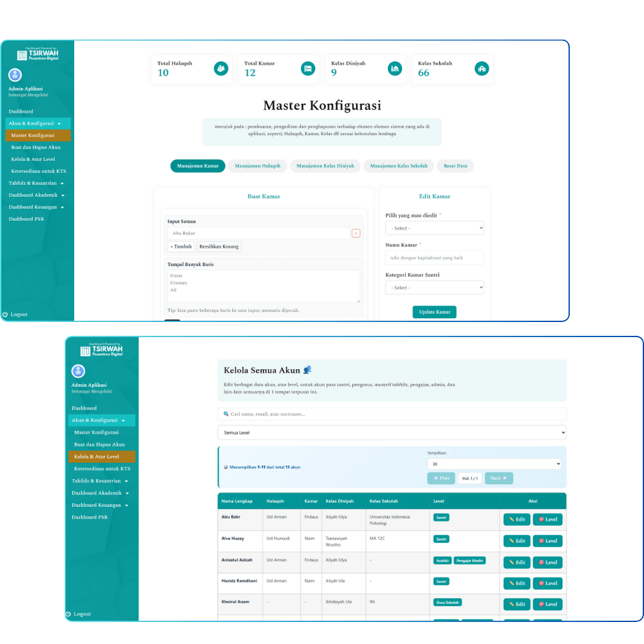The height and width of the screenshot is (644, 644).
Task: Open the Tampilkan rows-per-page dropdown
Action: [494, 464]
